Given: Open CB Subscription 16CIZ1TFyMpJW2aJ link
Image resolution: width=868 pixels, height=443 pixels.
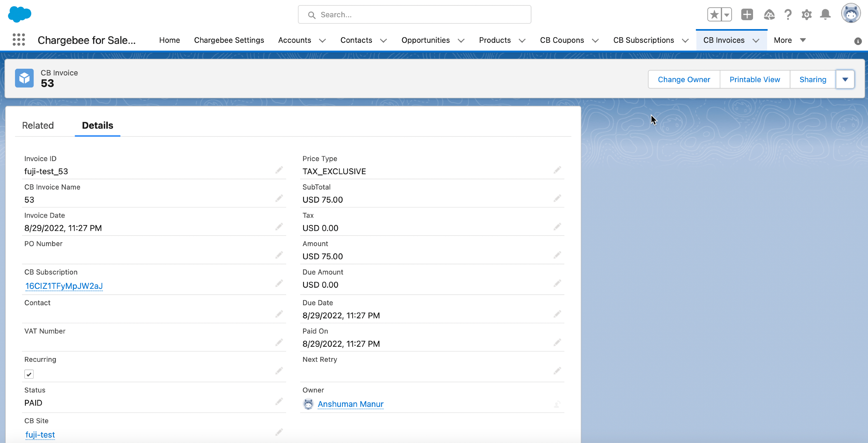Looking at the screenshot, I should tap(64, 286).
